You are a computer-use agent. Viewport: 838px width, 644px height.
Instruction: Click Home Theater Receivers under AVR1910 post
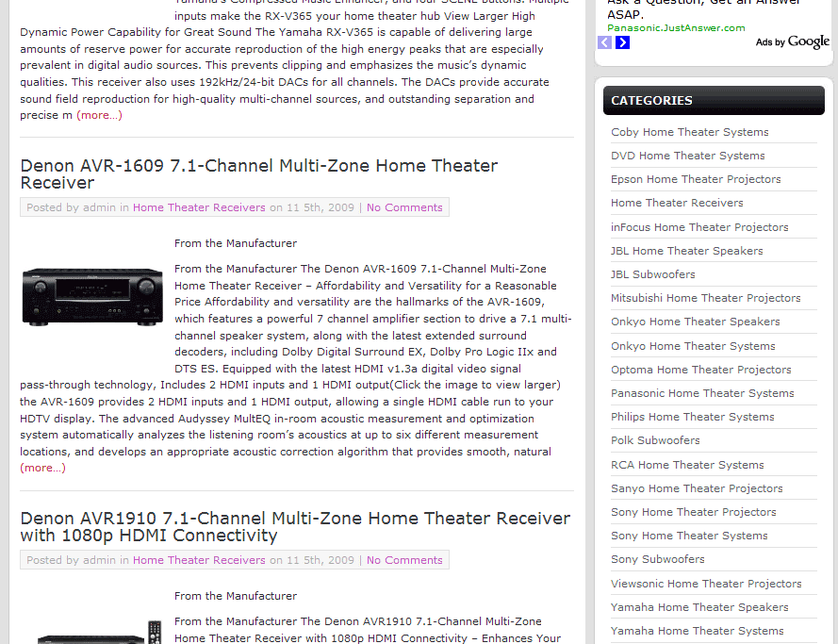pyautogui.click(x=199, y=560)
